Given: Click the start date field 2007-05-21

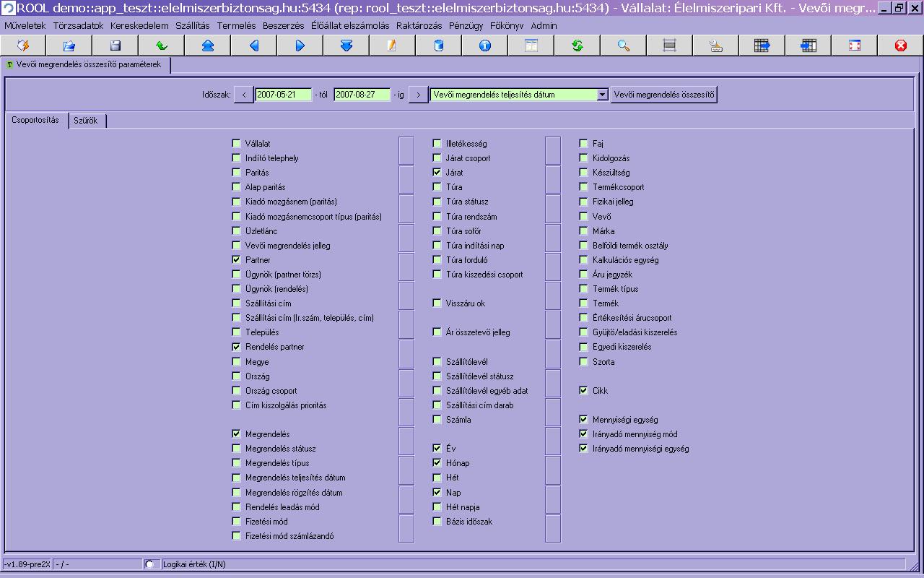Looking at the screenshot, I should (283, 95).
